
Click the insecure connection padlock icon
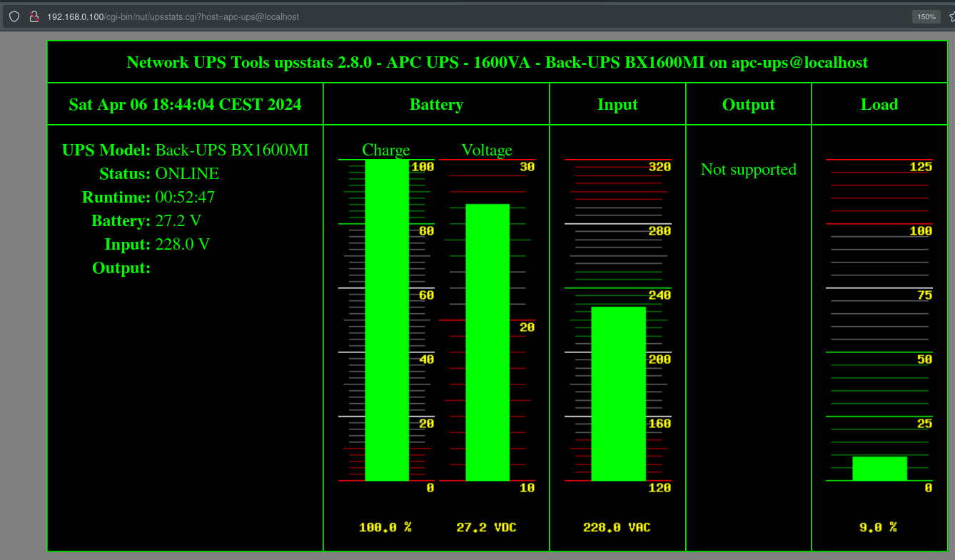point(33,16)
